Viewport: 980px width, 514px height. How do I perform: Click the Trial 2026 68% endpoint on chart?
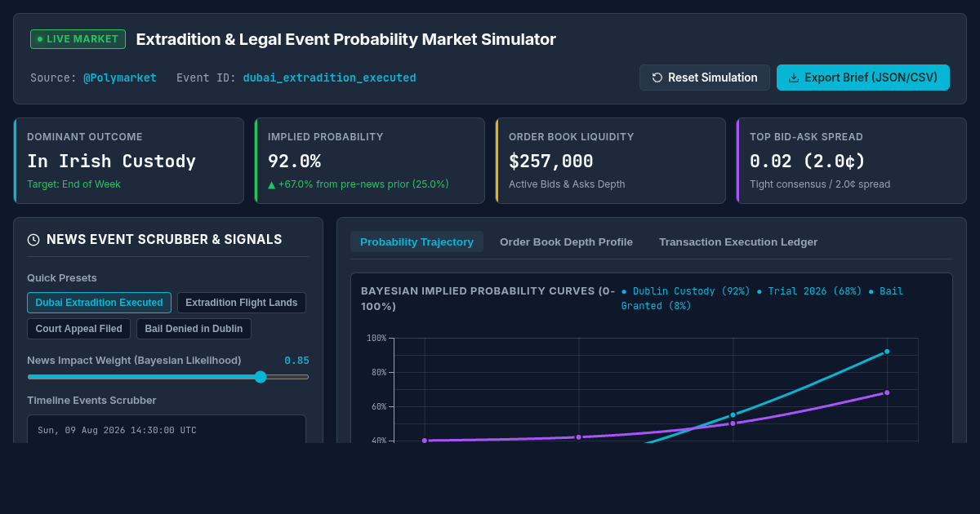[x=887, y=392]
